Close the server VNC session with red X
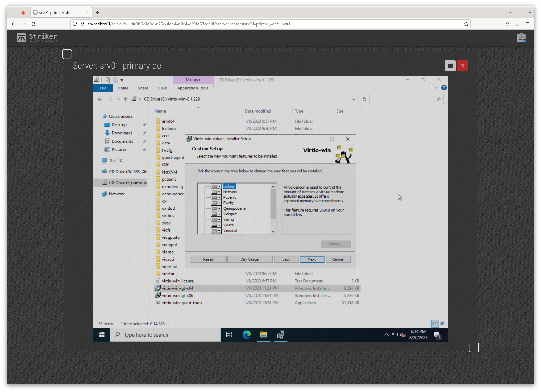The width and height of the screenshot is (541, 392). point(463,66)
